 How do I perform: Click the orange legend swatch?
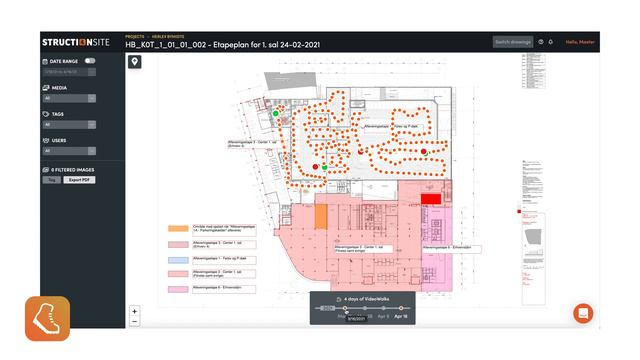(x=178, y=229)
